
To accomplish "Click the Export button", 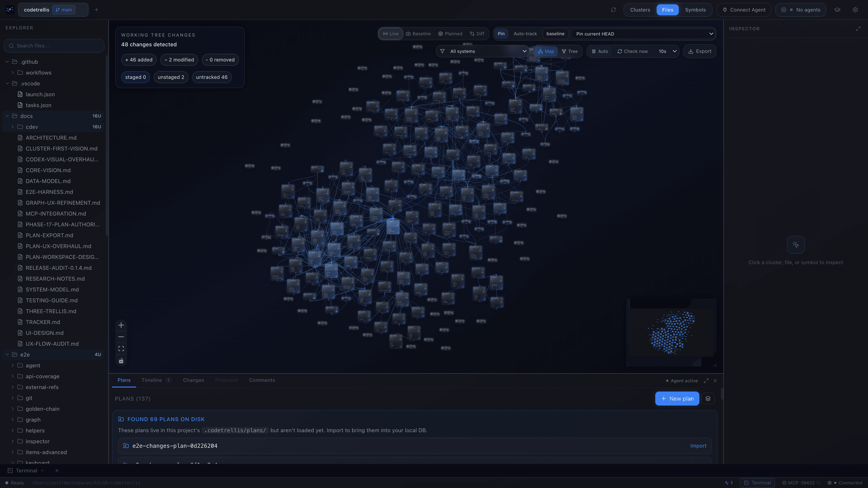I will tap(700, 51).
